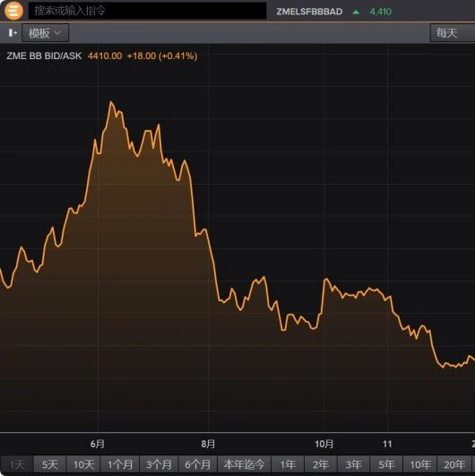Select the 1天 time range

click(17, 464)
